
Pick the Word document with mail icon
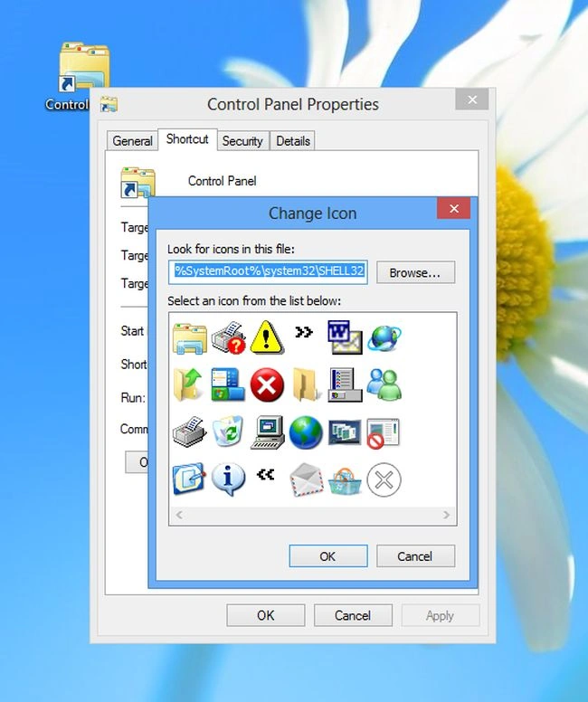(x=345, y=337)
